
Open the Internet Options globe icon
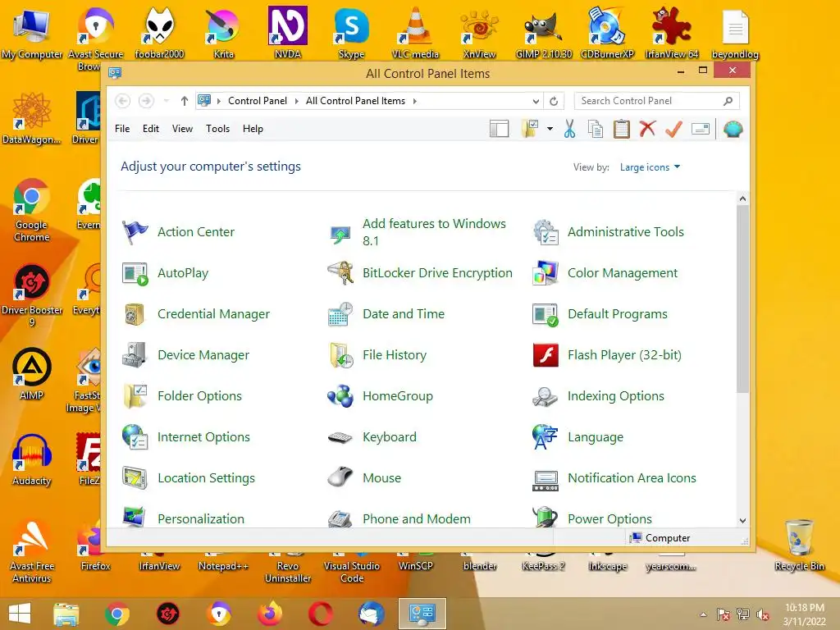(135, 437)
